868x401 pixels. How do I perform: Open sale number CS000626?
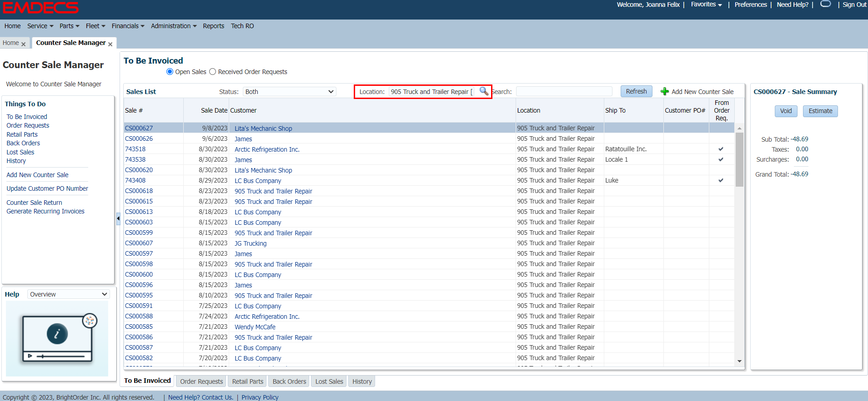pyautogui.click(x=139, y=139)
